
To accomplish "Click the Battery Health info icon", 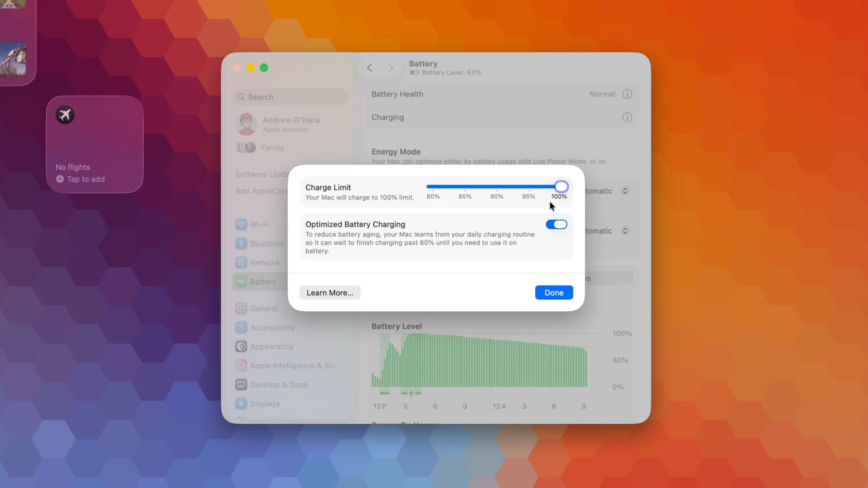I will tap(627, 94).
